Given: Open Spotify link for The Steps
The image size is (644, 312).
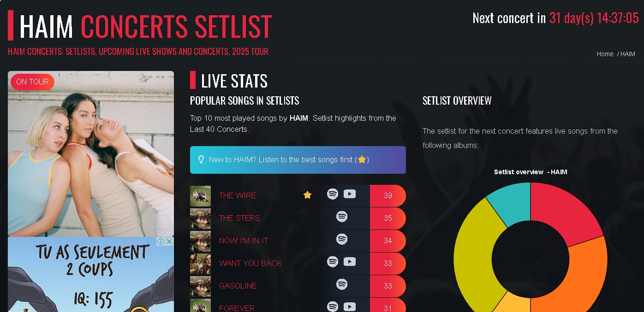Looking at the screenshot, I should click(x=342, y=216).
